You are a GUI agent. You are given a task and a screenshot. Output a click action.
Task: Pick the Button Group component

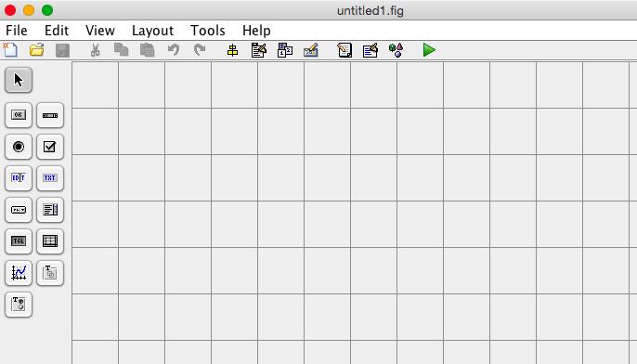[19, 305]
